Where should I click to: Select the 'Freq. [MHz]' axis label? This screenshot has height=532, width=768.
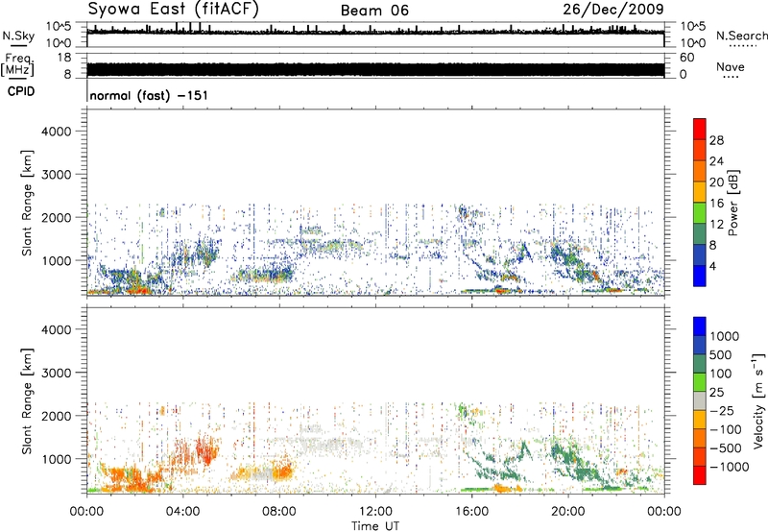tap(18, 64)
